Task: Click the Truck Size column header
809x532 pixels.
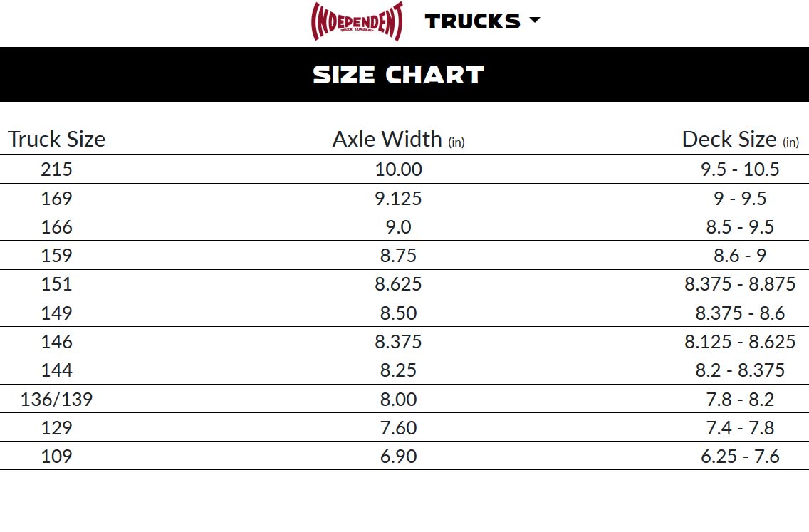Action: click(57, 139)
